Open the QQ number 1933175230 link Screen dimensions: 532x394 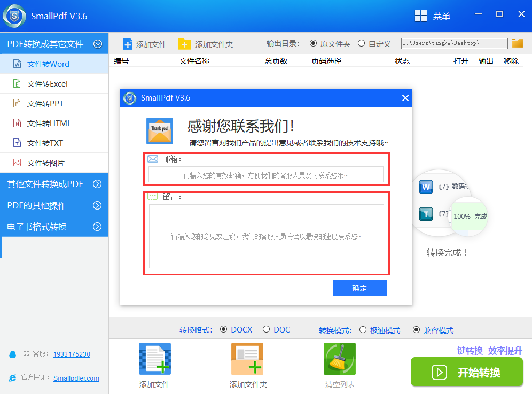click(72, 354)
